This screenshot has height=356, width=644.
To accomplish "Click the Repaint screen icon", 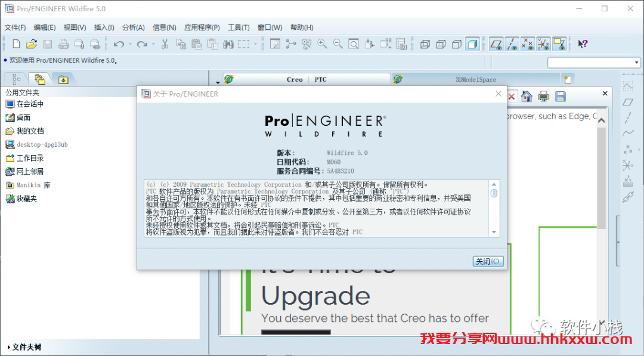I will (275, 44).
